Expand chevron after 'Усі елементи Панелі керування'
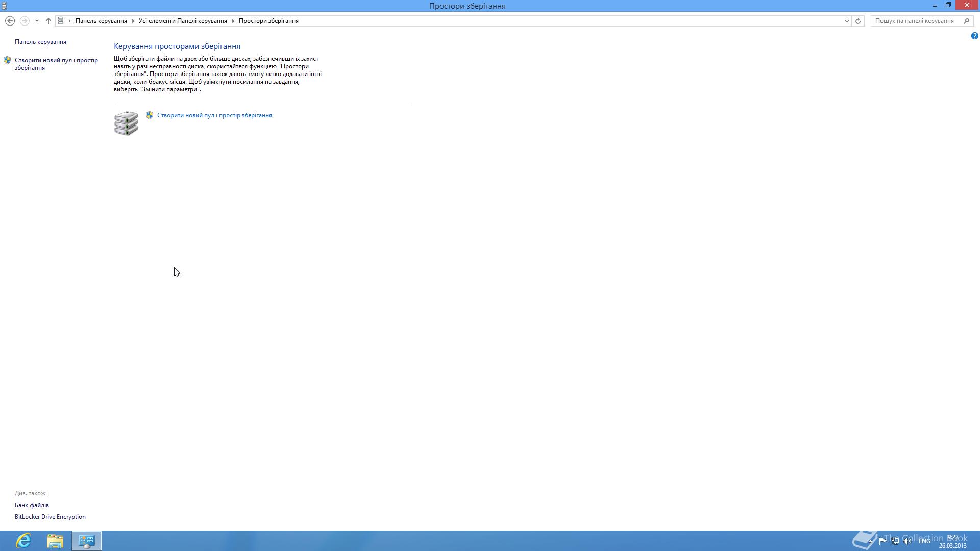Image resolution: width=980 pixels, height=551 pixels. coord(233,21)
